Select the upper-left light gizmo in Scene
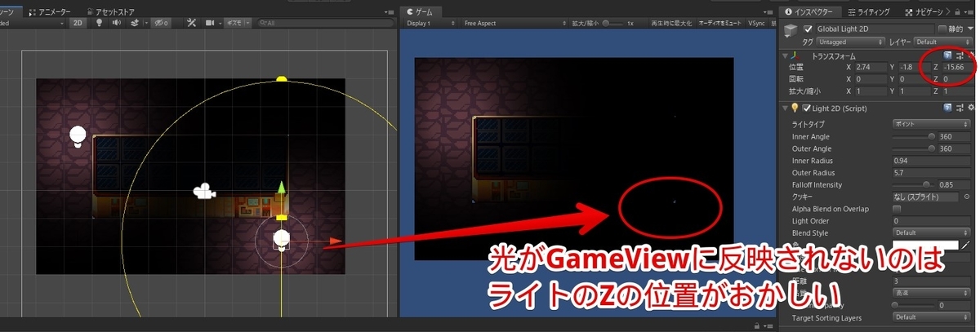Viewport: 980px width, 332px height. (78, 137)
